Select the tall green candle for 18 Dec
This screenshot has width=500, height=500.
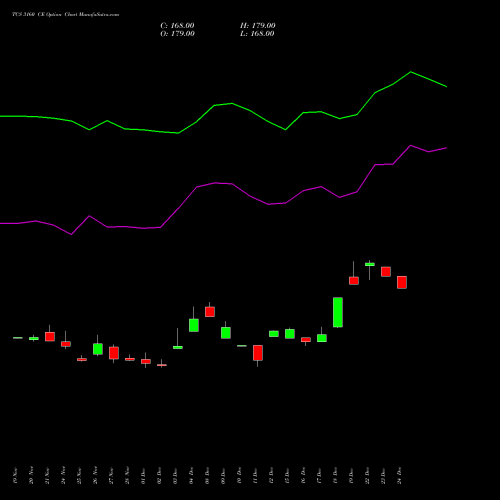[x=338, y=312]
